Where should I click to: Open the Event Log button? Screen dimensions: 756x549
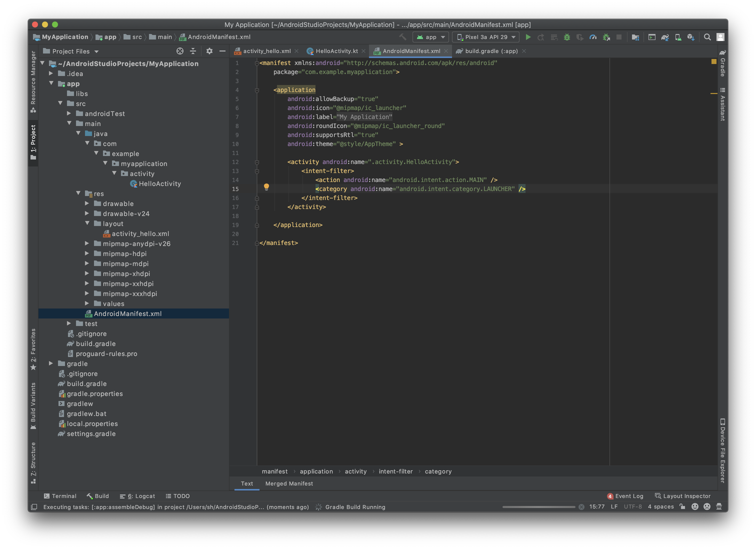pos(625,496)
